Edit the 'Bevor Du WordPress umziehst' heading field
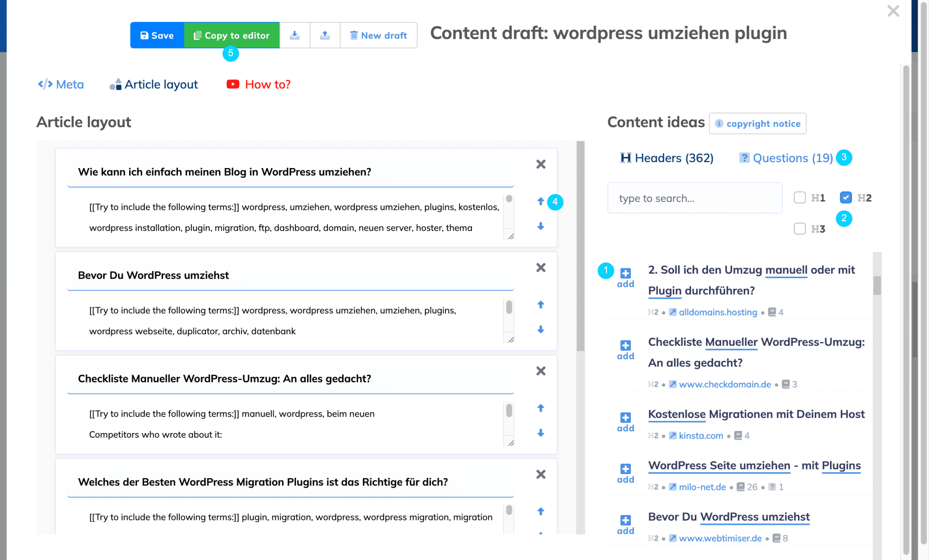This screenshot has height=560, width=929. coord(291,275)
